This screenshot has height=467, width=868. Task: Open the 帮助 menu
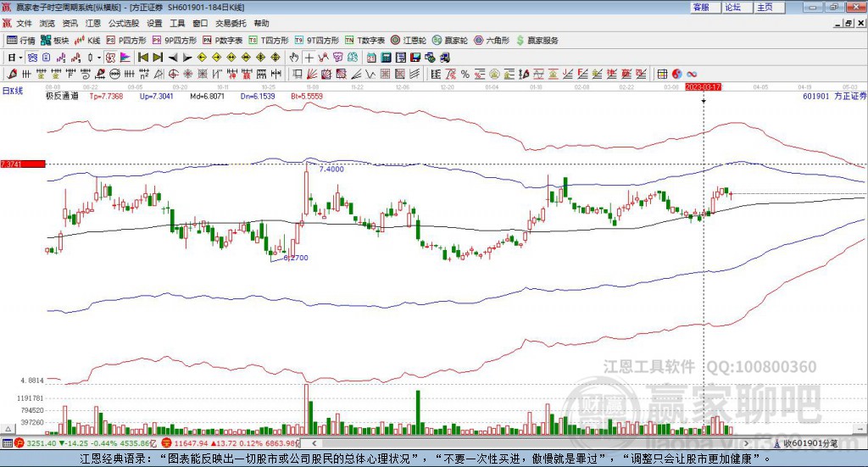(x=261, y=23)
